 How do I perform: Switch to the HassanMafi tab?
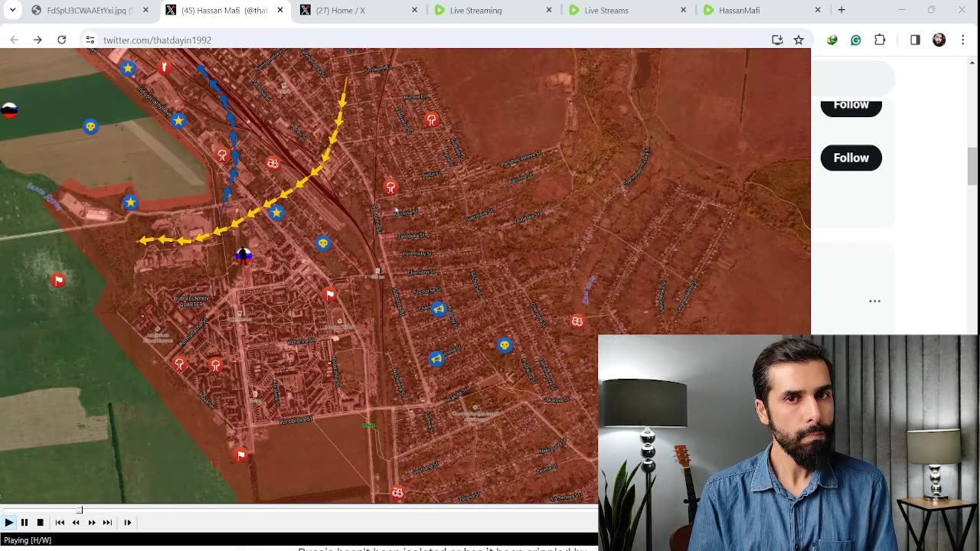[763, 10]
